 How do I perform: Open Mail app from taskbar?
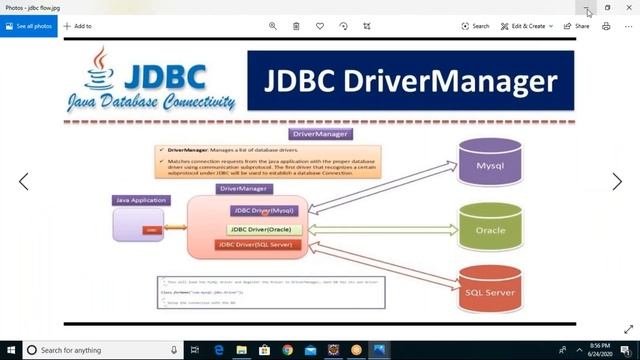[310, 350]
